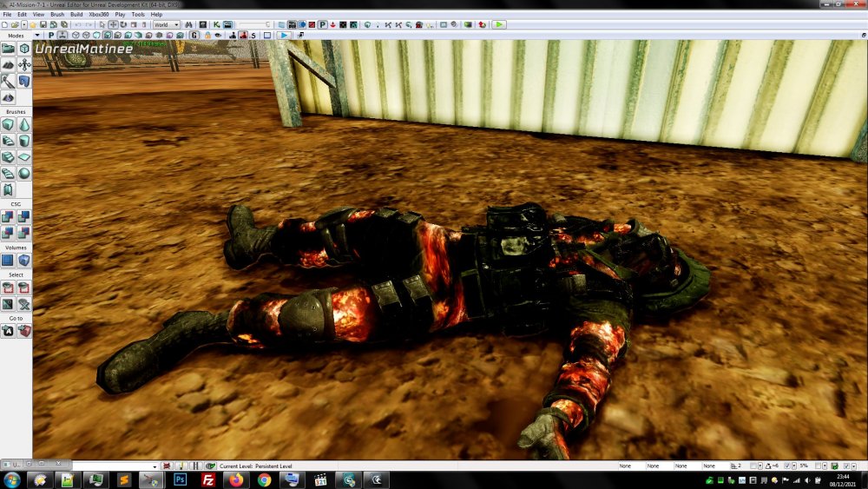The height and width of the screenshot is (489, 868).
Task: Expand the bottom-left command combo box
Action: tap(155, 466)
